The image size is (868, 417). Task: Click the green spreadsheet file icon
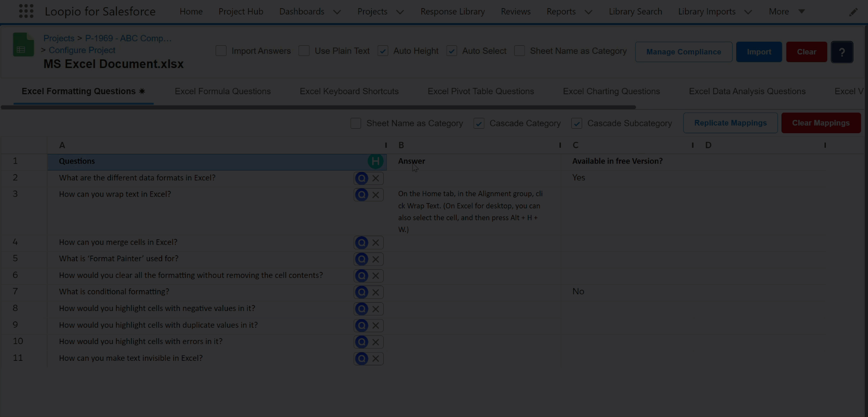click(x=24, y=44)
